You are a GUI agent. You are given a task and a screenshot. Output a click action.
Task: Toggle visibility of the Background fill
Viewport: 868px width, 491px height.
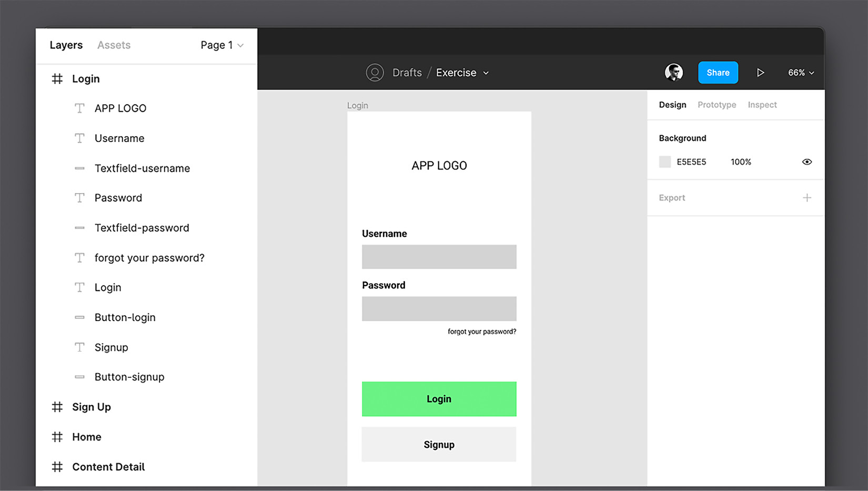(x=807, y=162)
